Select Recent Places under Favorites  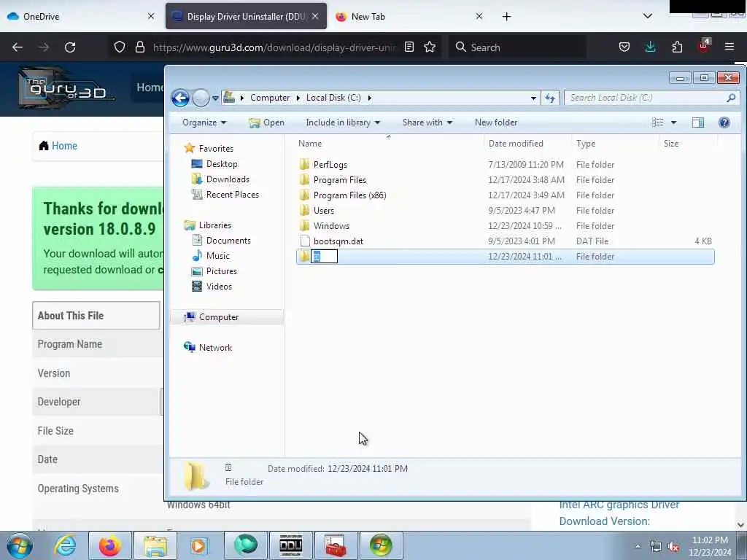point(232,194)
